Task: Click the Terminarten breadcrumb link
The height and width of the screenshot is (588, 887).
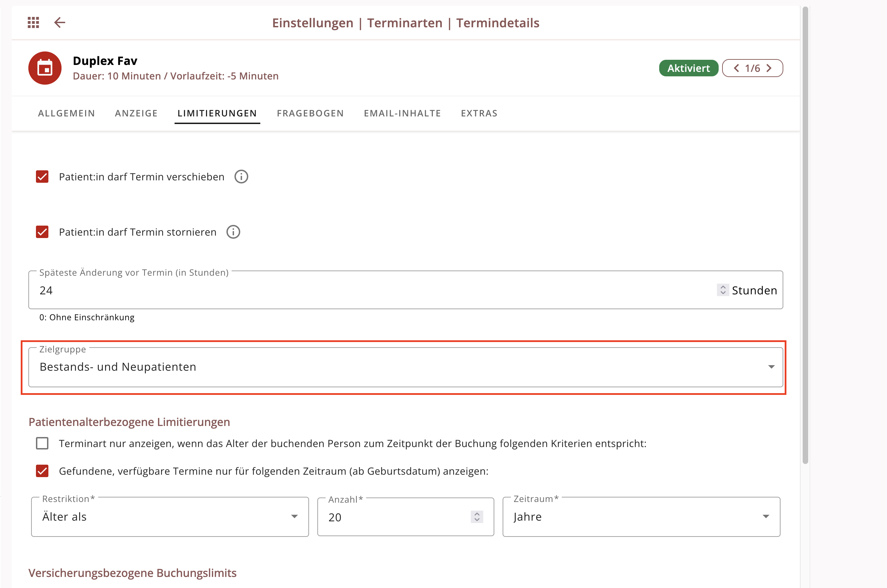Action: click(405, 23)
